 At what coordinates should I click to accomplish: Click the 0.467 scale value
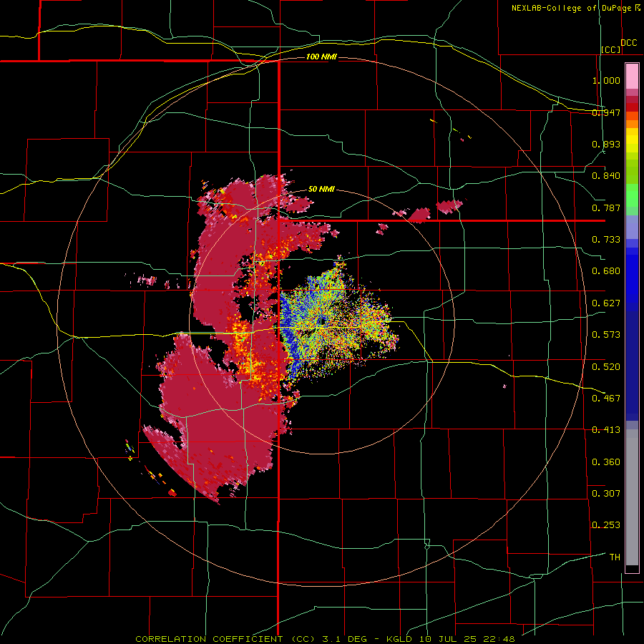click(x=606, y=398)
